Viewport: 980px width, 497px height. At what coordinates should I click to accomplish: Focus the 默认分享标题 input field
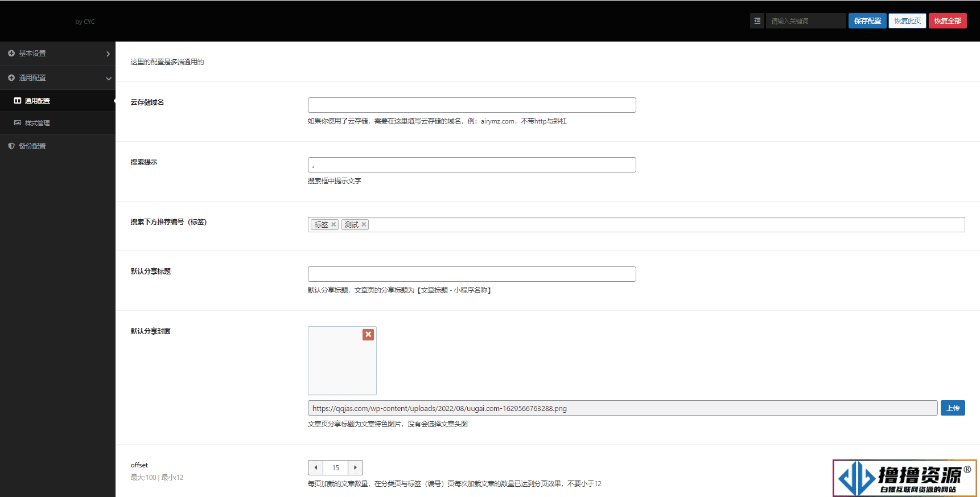(x=472, y=274)
